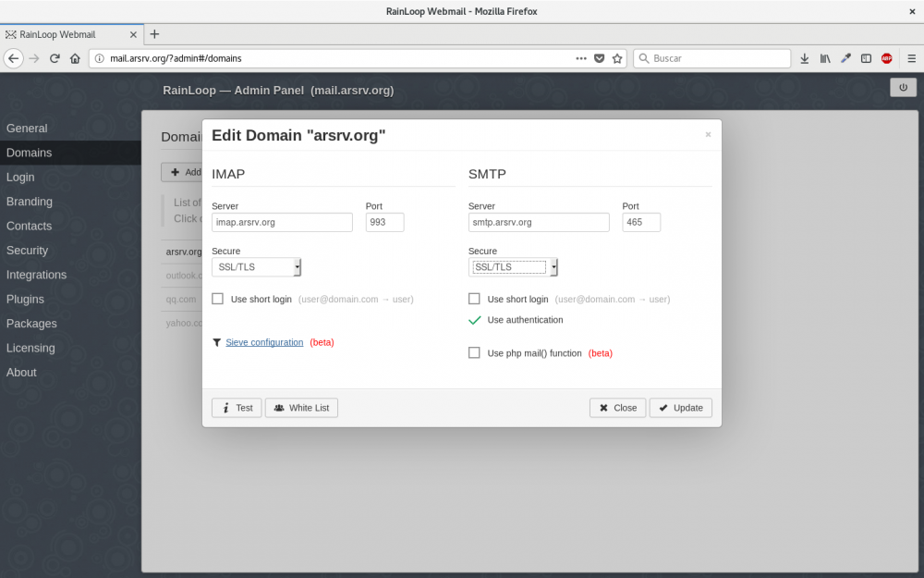Screen dimensions: 924x578
Task: Reload the current page
Action: pos(55,58)
